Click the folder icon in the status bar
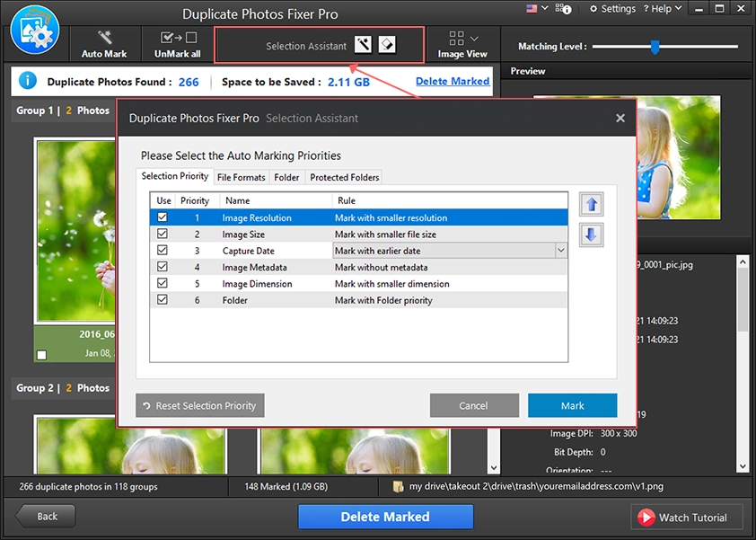 pos(399,486)
